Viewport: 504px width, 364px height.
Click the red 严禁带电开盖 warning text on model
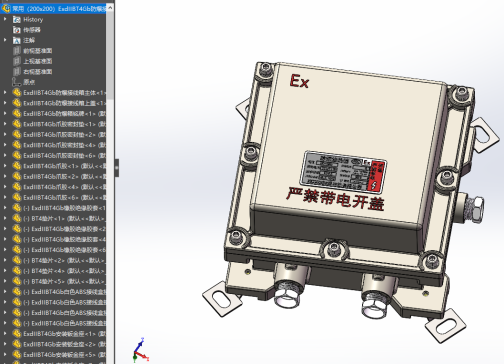click(335, 199)
